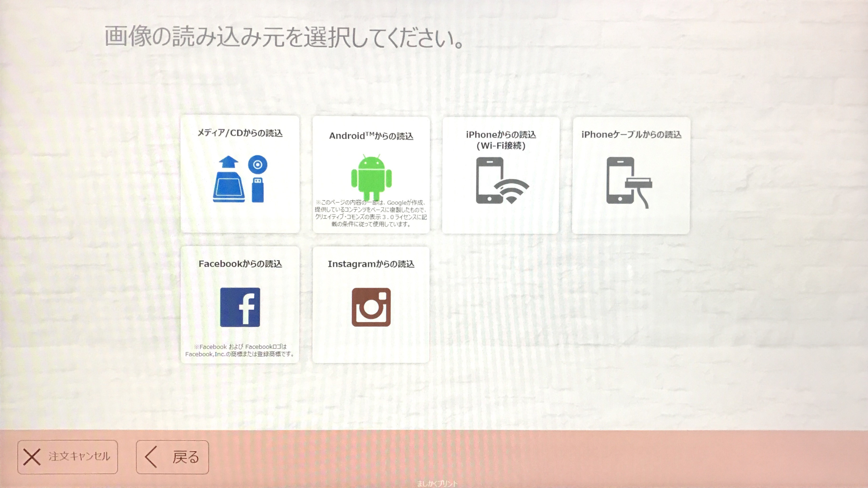
Task: Click the X icon on 注文キャンセル
Action: pyautogui.click(x=32, y=457)
